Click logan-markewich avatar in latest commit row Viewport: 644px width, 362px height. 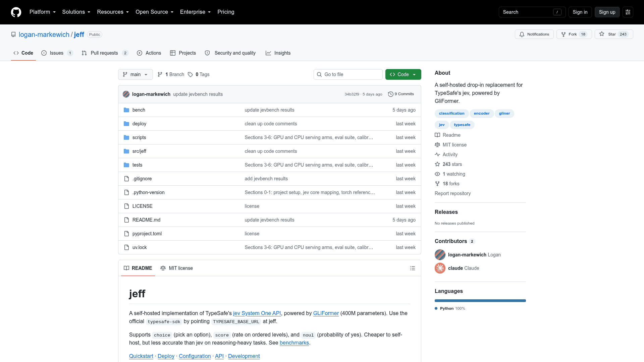(x=126, y=94)
